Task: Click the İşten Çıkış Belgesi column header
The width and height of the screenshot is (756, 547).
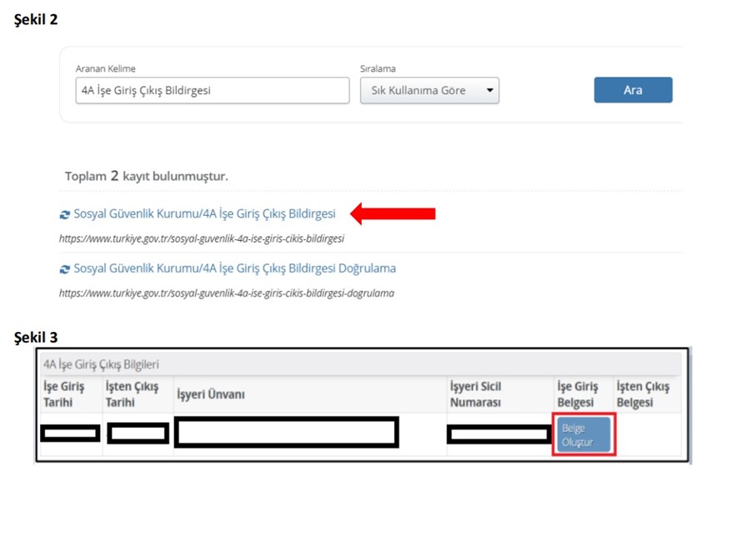Action: coord(642,394)
